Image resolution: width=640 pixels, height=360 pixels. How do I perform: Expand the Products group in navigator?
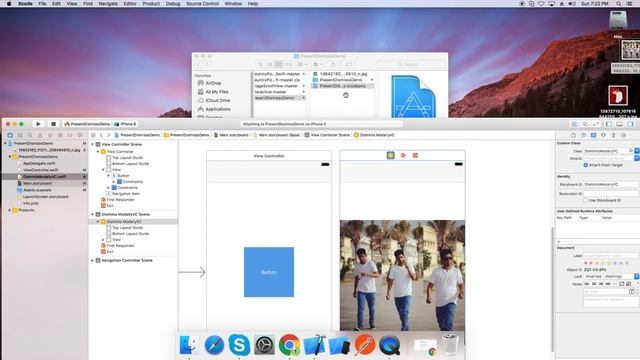pos(10,210)
